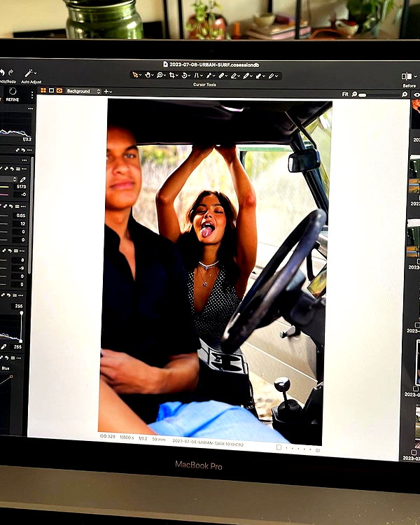Tick the checkbox below the photo
This screenshot has height=525, width=420.
click(x=279, y=447)
